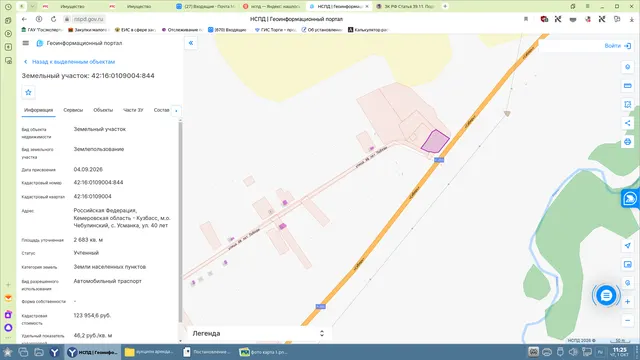Add the land plot to favorites
The width and height of the screenshot is (640, 360).
click(28, 92)
